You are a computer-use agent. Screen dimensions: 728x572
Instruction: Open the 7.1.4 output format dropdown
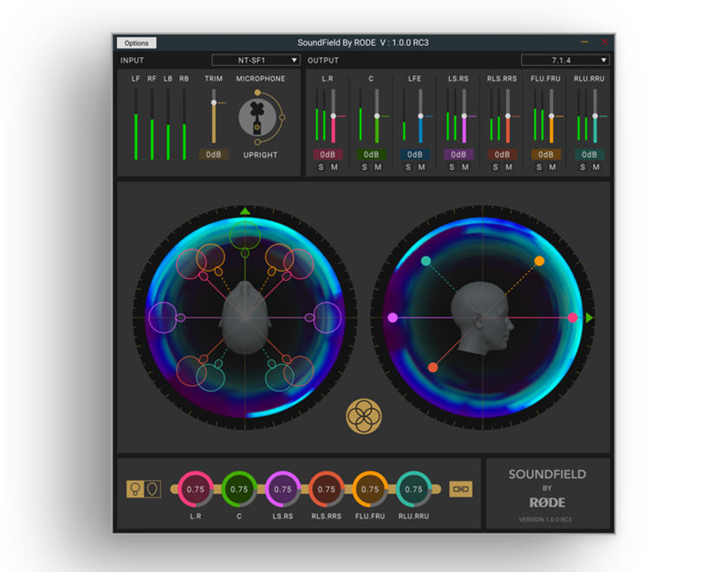565,61
